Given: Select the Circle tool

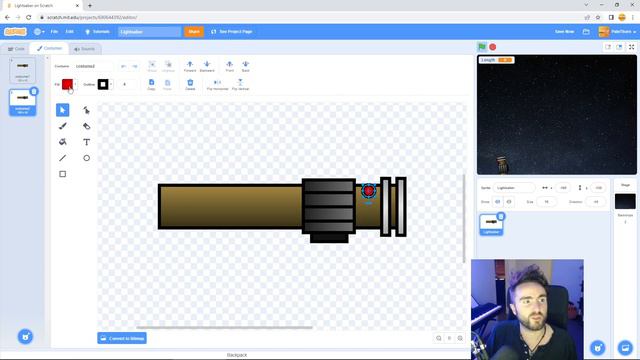Looking at the screenshot, I should click(87, 158).
